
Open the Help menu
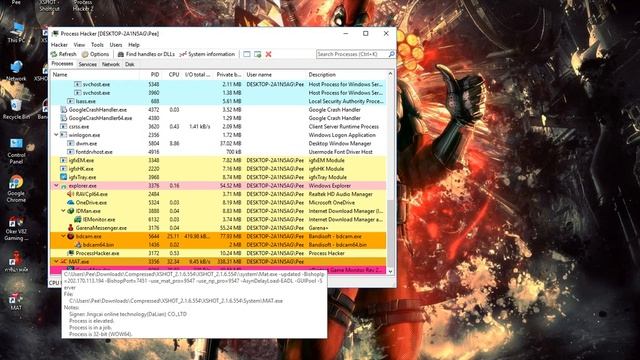click(134, 44)
